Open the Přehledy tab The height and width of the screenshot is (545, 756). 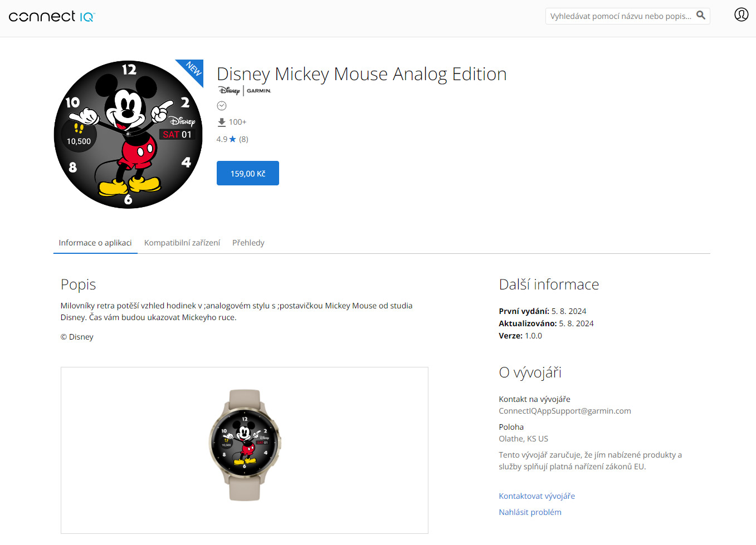click(248, 243)
